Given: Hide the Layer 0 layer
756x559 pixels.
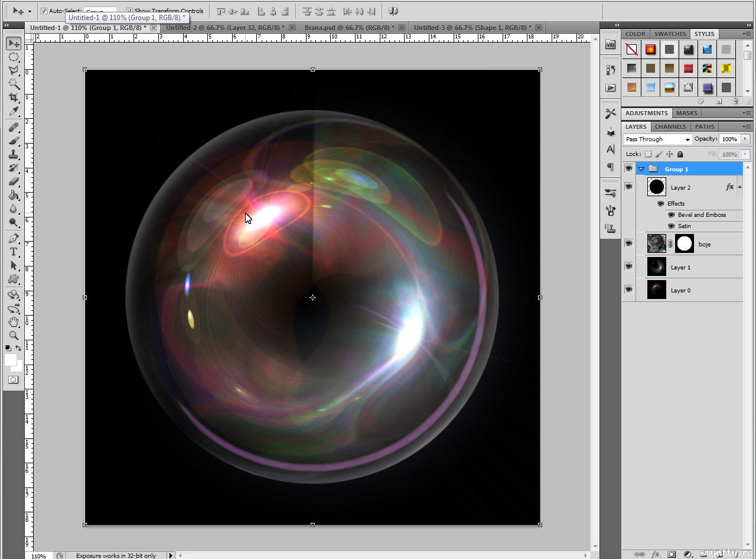Looking at the screenshot, I should coord(628,290).
